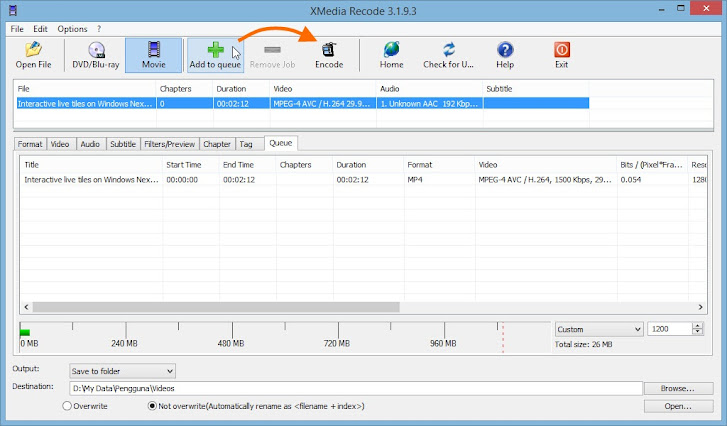
Task: Click the Open... button
Action: (x=678, y=406)
